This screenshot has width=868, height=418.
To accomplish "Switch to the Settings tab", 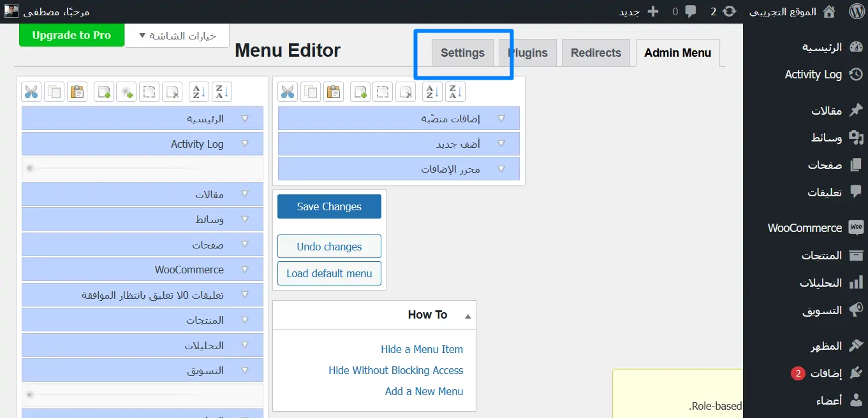I will pyautogui.click(x=462, y=53).
